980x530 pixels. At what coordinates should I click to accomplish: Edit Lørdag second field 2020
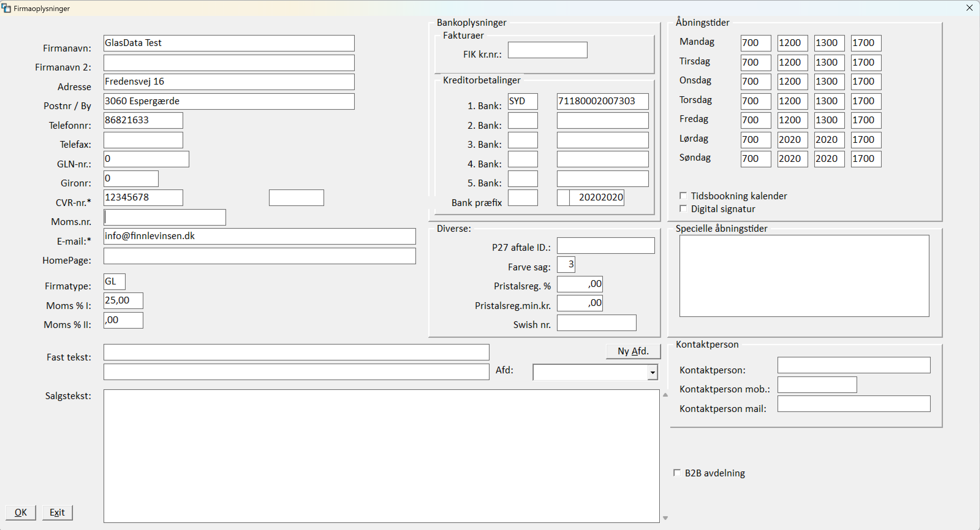pyautogui.click(x=793, y=140)
